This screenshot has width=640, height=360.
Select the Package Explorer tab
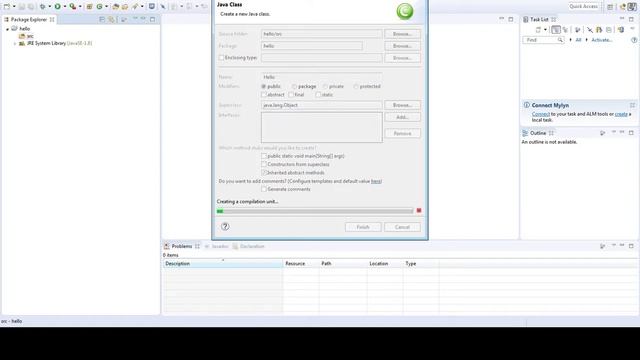(x=29, y=19)
